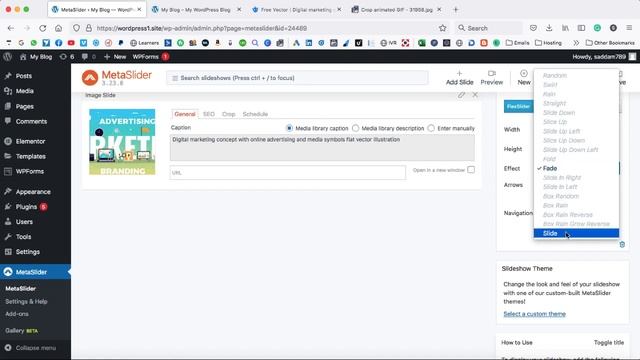
Task: Click the small icon below Effect dropdown
Action: pyautogui.click(x=622, y=244)
